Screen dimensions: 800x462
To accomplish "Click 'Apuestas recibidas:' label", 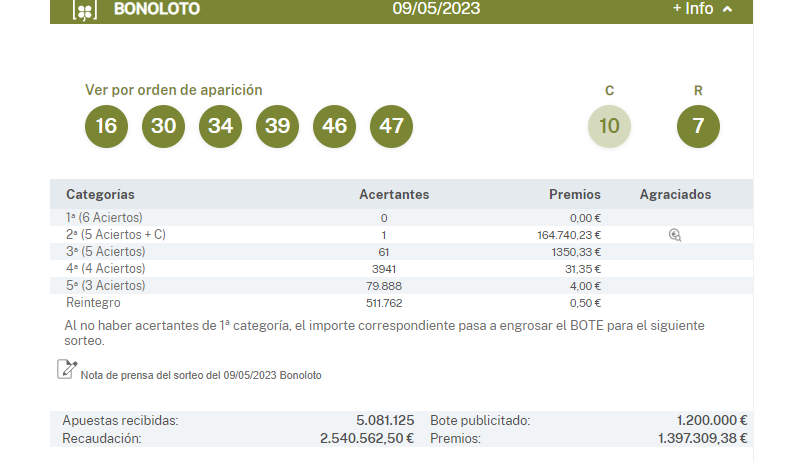I will (120, 421).
